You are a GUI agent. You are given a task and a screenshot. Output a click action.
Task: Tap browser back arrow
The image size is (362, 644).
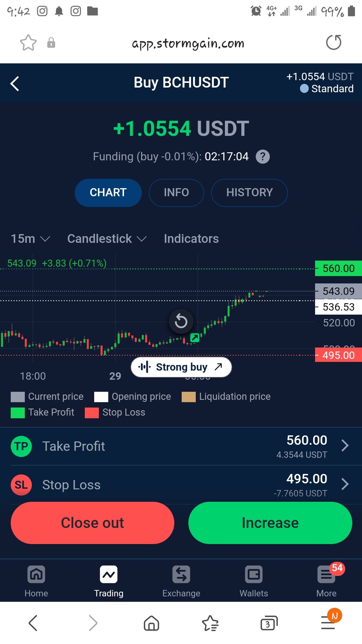point(33,623)
